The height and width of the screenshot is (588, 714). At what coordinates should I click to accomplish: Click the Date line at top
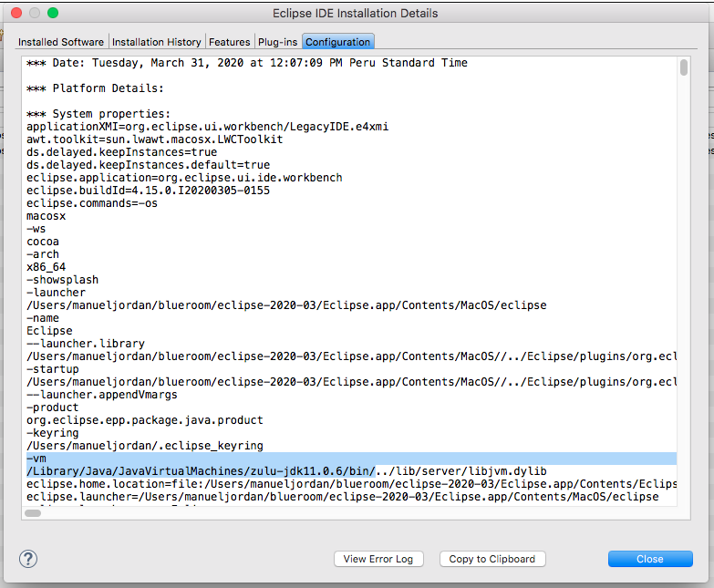(247, 63)
